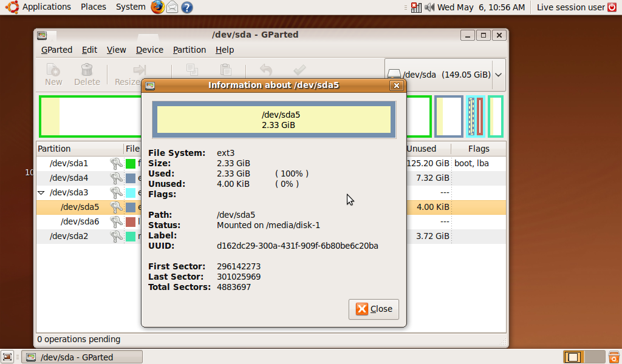Select the /dev/sda1 partition row

271,164
